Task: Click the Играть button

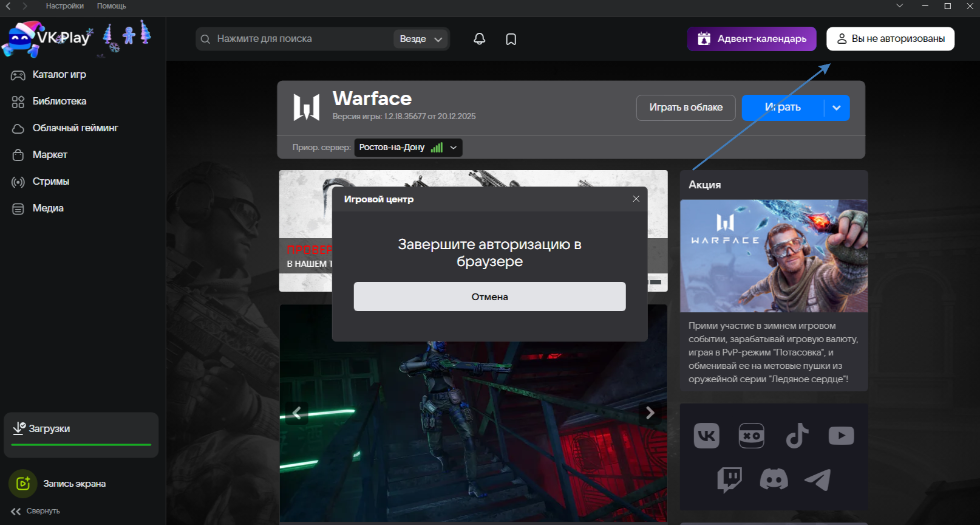Action: [x=783, y=108]
